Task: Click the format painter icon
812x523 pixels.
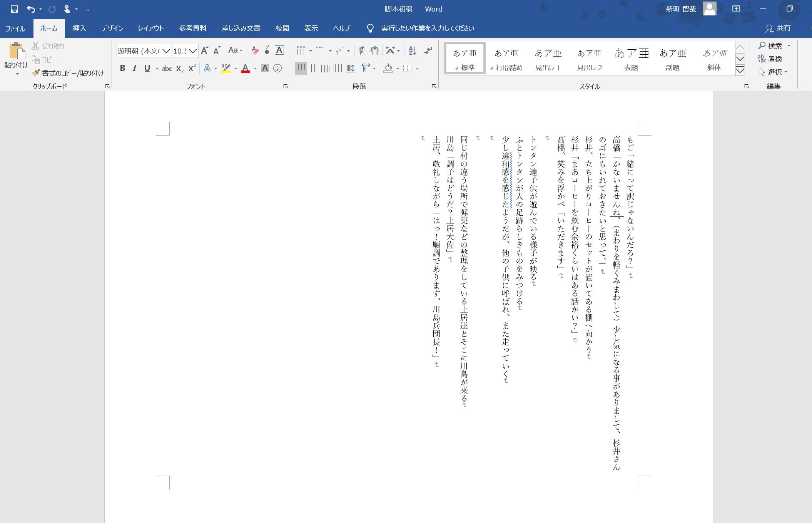Action: [36, 73]
